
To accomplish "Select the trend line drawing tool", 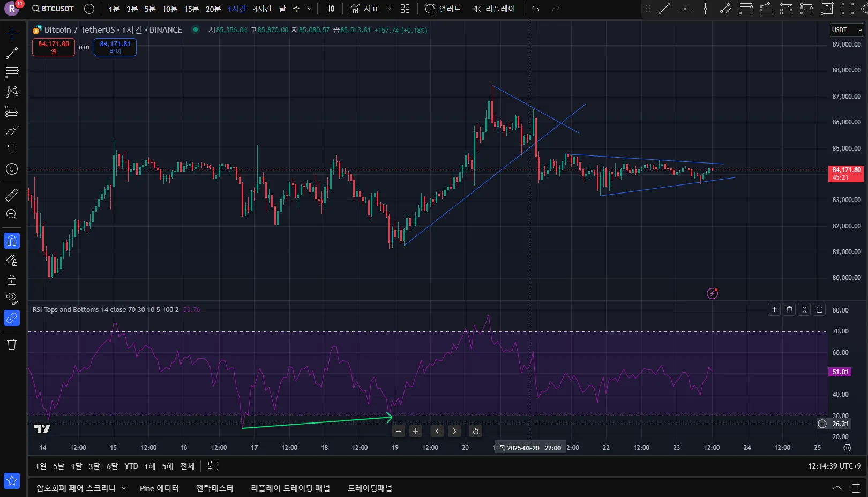I will 12,53.
